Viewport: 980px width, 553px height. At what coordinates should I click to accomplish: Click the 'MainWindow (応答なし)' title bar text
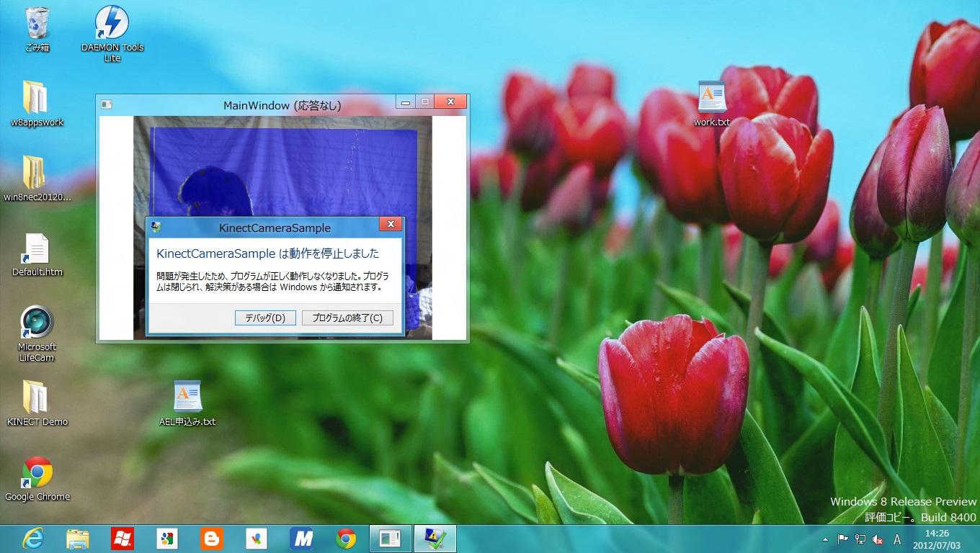click(x=282, y=106)
